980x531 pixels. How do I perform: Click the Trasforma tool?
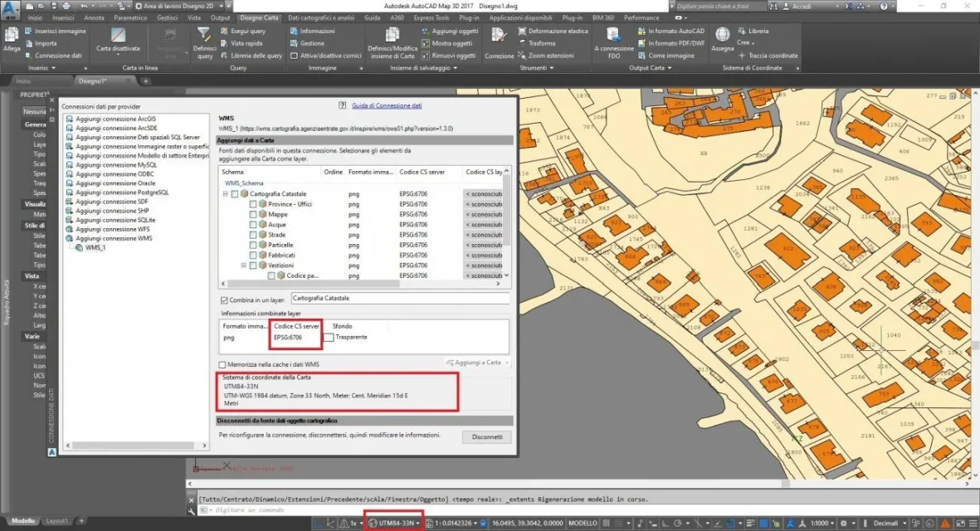pyautogui.click(x=536, y=43)
